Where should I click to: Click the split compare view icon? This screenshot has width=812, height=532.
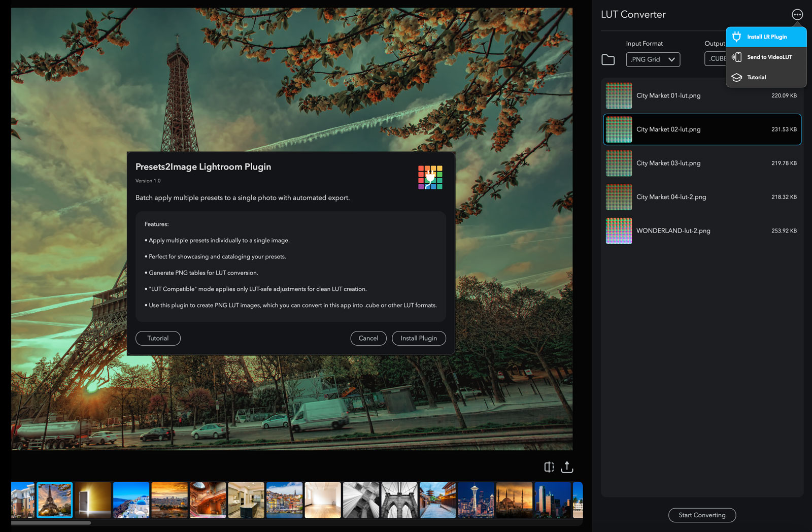[549, 467]
